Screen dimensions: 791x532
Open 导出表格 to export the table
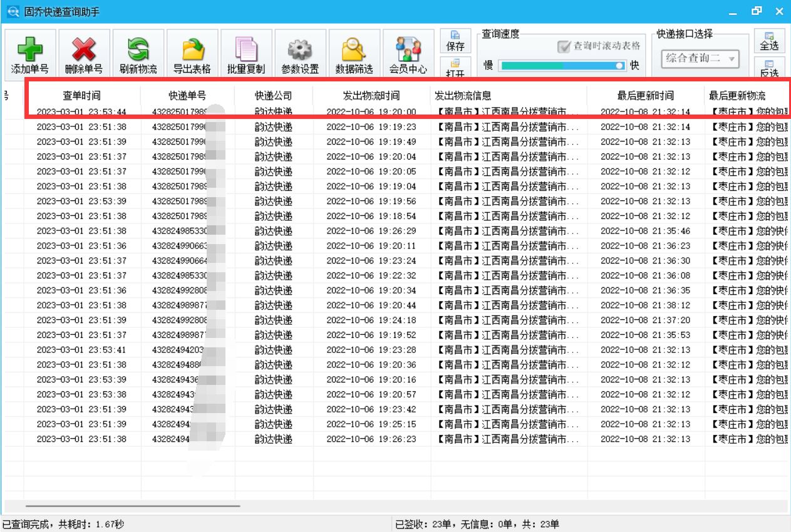pos(191,54)
